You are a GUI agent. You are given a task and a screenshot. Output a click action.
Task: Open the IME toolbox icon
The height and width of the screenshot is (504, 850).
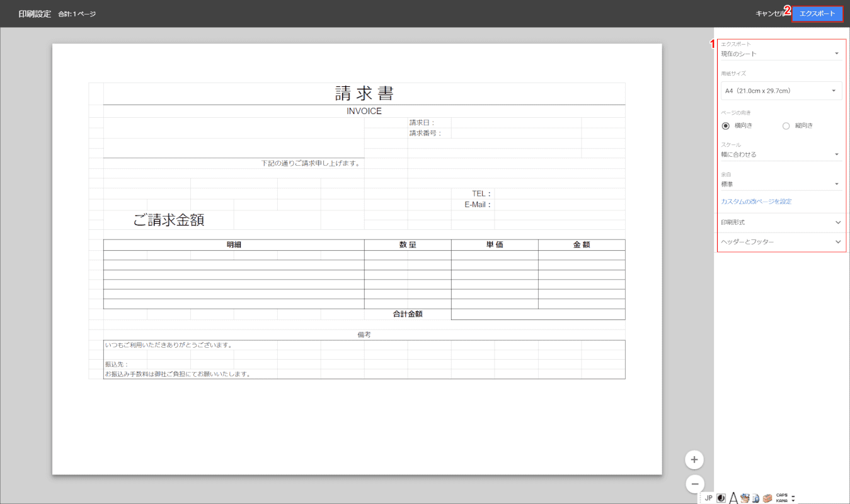pyautogui.click(x=744, y=498)
